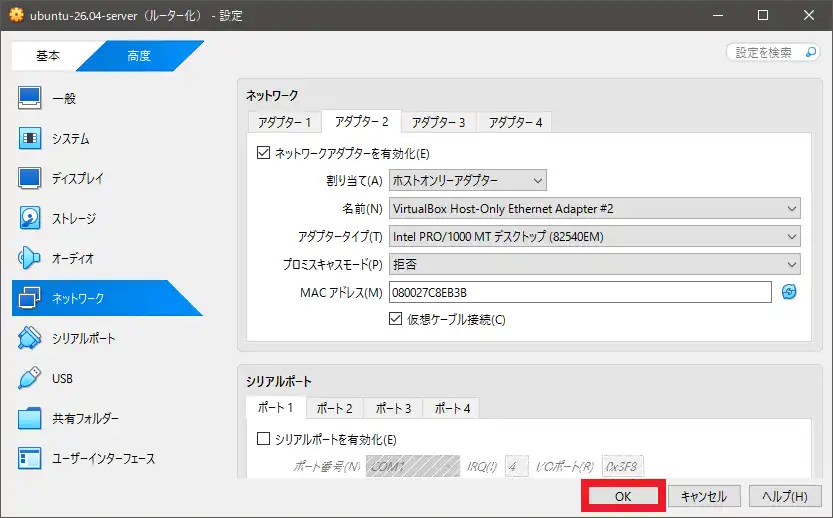Toggle 仮想ケーブル接続 checkbox
This screenshot has width=833, height=518.
(395, 319)
